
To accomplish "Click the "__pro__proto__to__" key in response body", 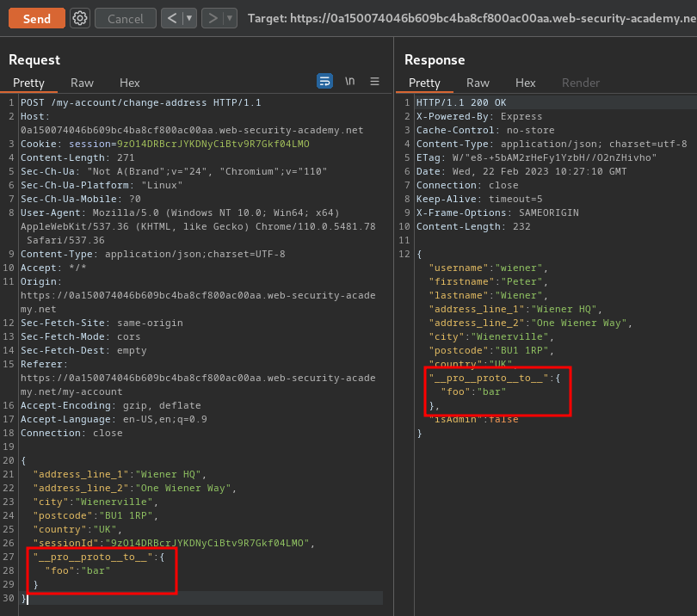I will click(x=489, y=379).
